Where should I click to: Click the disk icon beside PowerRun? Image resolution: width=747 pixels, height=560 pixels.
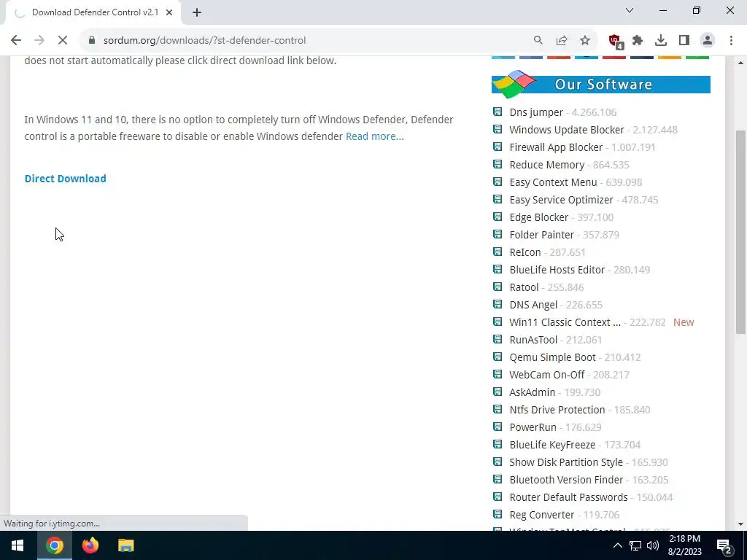point(498,427)
